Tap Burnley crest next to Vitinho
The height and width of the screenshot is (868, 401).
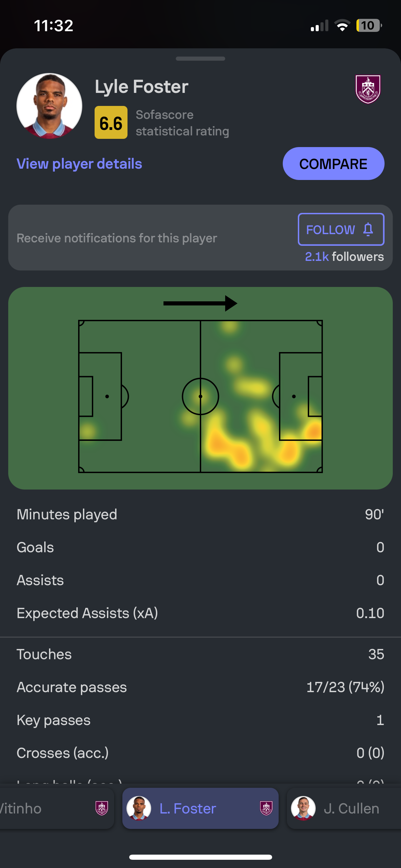click(102, 808)
